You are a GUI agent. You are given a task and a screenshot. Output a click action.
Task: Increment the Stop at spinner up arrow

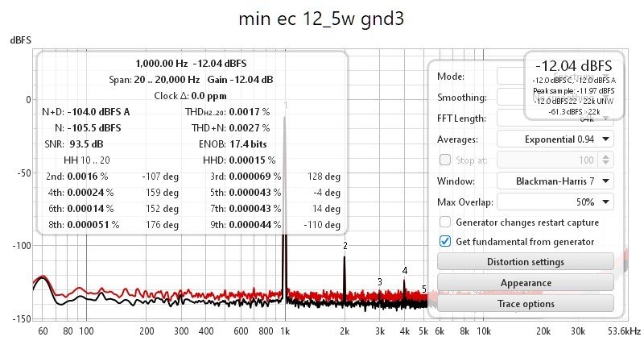tap(606, 156)
